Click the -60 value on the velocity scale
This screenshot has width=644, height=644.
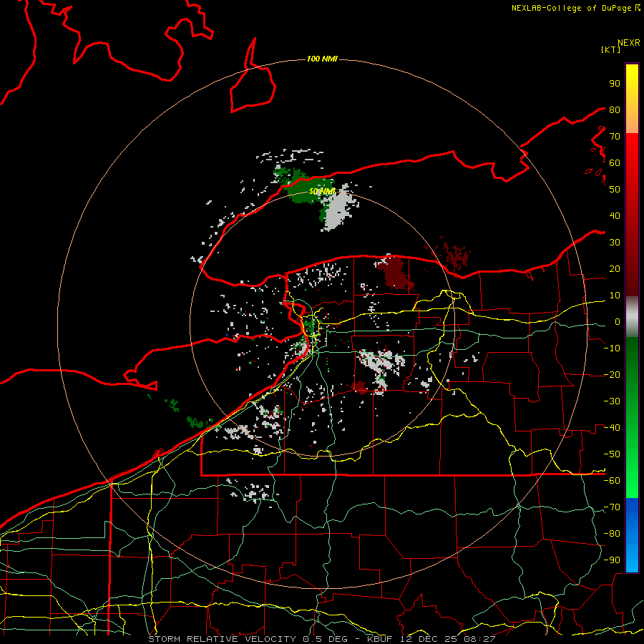tap(612, 481)
